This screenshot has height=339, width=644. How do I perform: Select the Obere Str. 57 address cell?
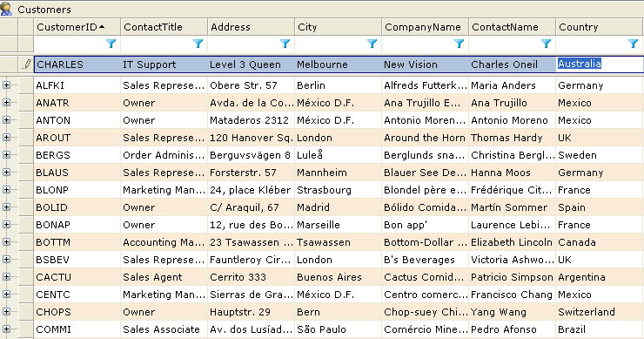point(252,85)
